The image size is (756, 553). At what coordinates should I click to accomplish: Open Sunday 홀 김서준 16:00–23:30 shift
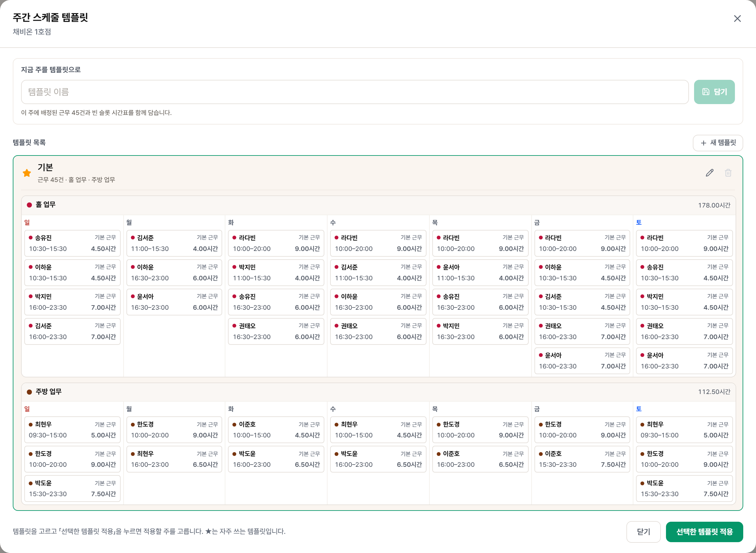[x=72, y=331]
